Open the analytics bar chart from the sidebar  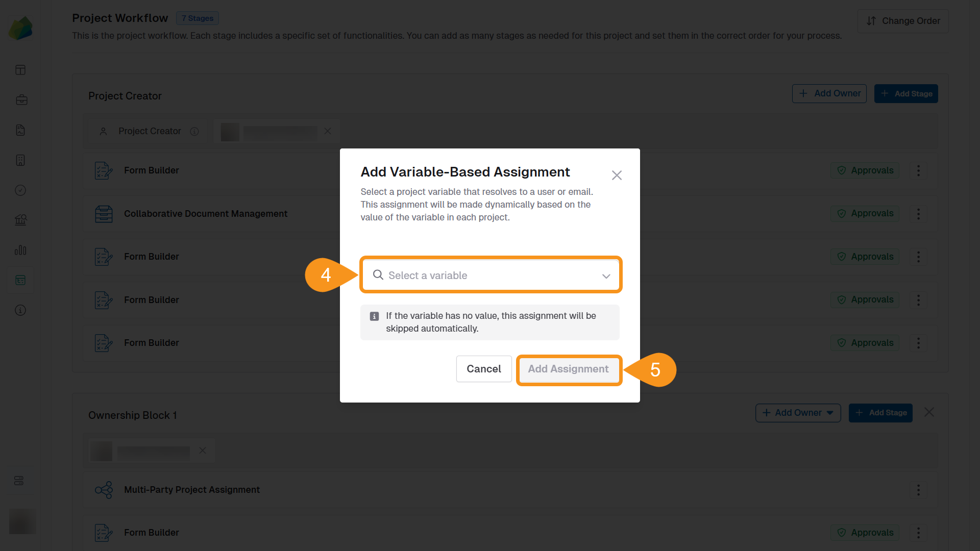coord(20,250)
